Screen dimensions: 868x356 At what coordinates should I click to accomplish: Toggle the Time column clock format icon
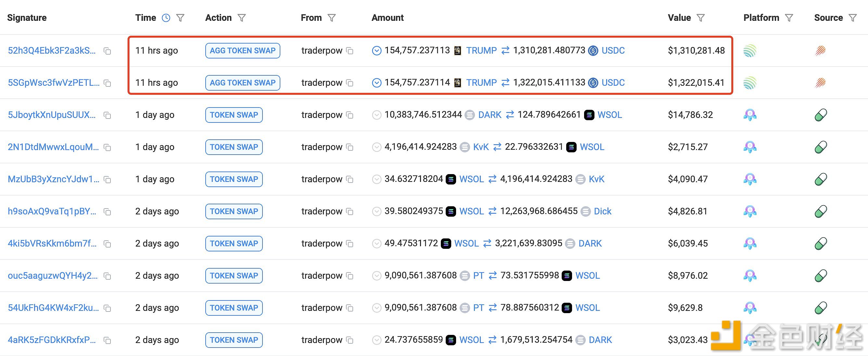tap(166, 18)
